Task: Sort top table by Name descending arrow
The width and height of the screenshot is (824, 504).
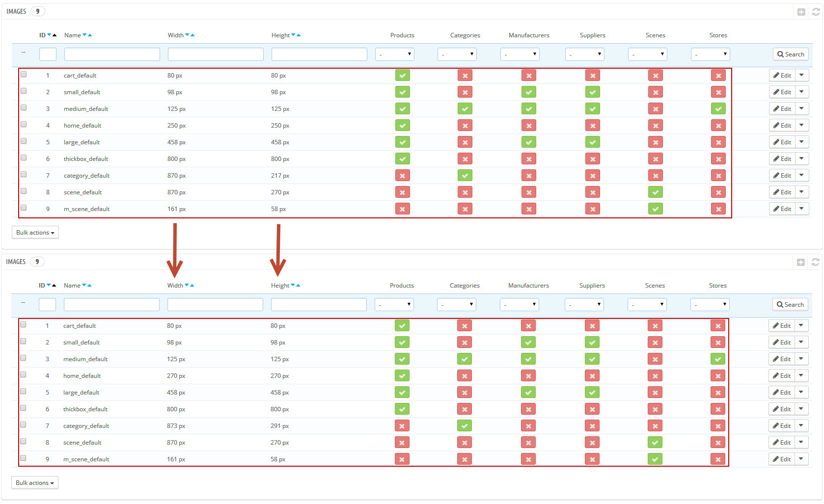Action: tap(84, 35)
